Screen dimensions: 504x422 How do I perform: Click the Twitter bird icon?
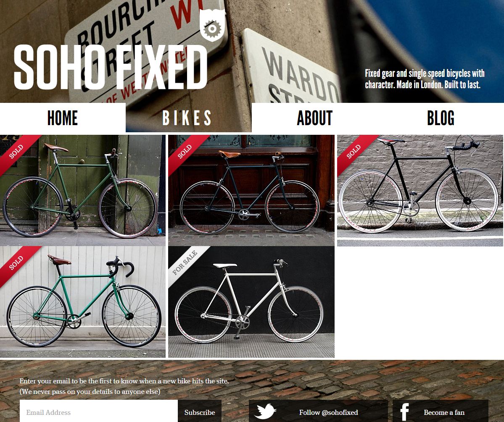(265, 412)
